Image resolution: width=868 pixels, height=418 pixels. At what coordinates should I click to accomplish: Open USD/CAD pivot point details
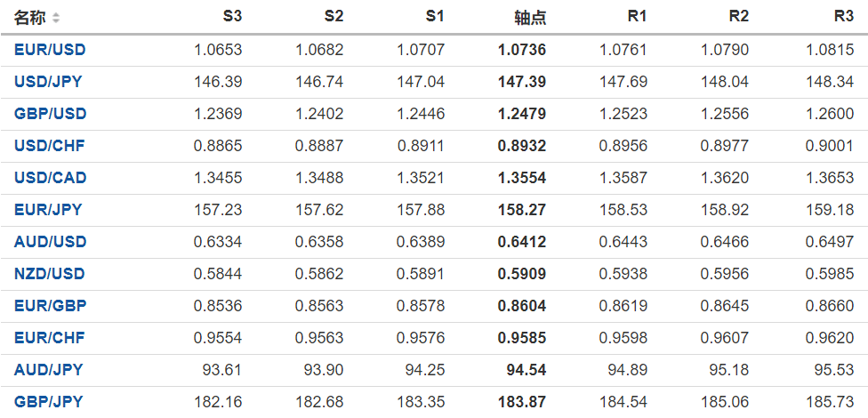(51, 178)
